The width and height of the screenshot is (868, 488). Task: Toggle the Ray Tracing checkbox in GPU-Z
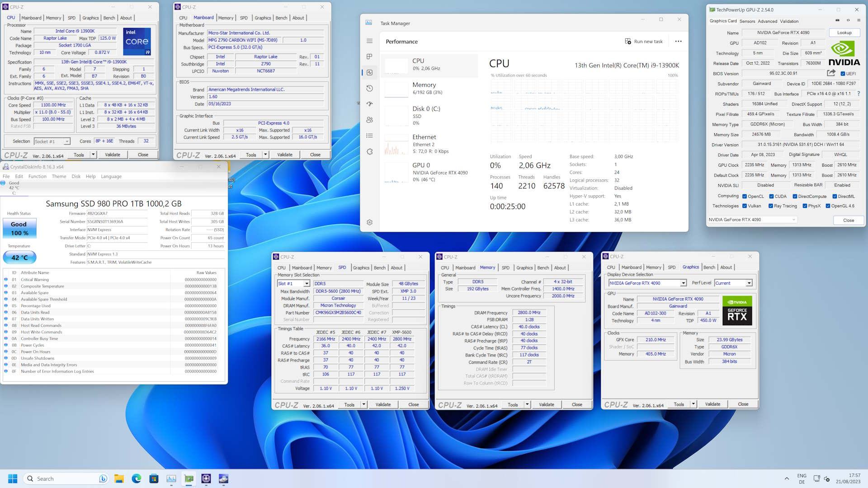[771, 206]
